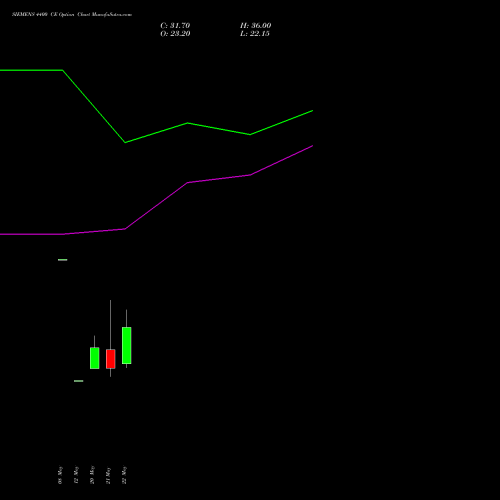Select the tall green candlestick for 22 May
This screenshot has height=500, width=500.
[x=127, y=345]
